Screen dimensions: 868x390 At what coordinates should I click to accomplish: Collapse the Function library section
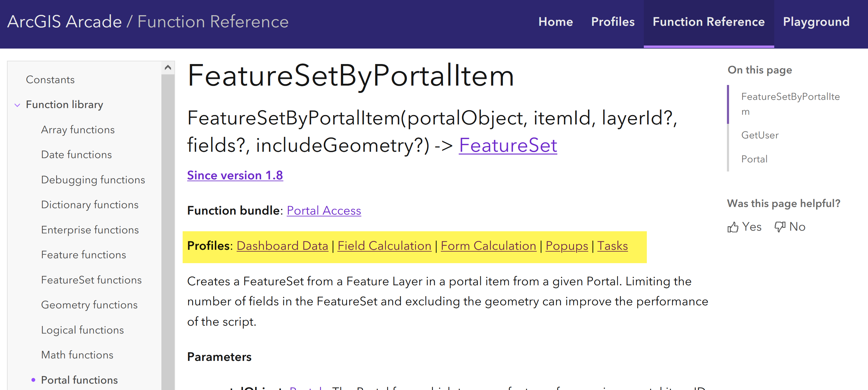18,105
